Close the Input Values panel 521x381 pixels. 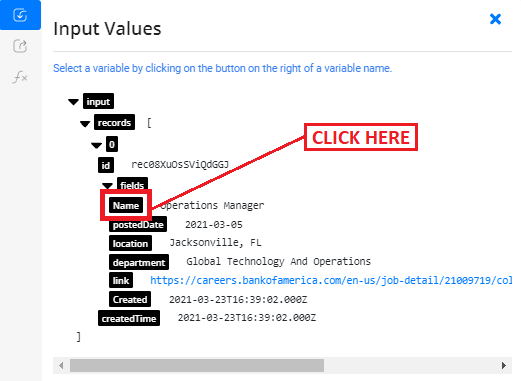pos(495,19)
